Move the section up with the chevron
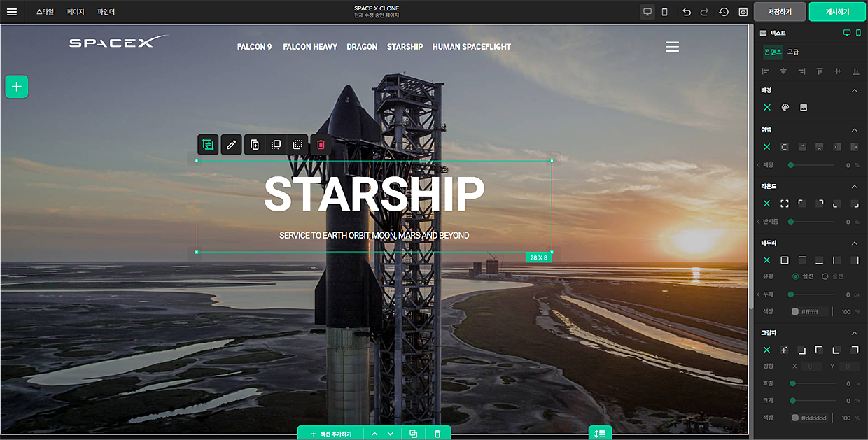 374,434
